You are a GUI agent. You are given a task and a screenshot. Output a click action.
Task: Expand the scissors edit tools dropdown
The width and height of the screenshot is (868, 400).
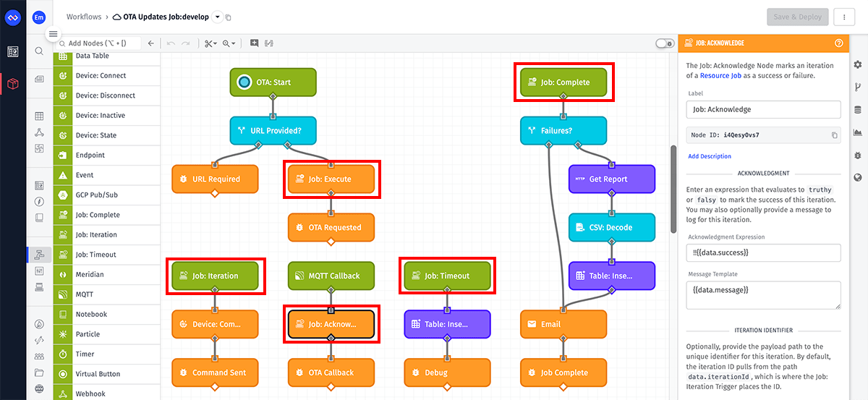point(210,43)
